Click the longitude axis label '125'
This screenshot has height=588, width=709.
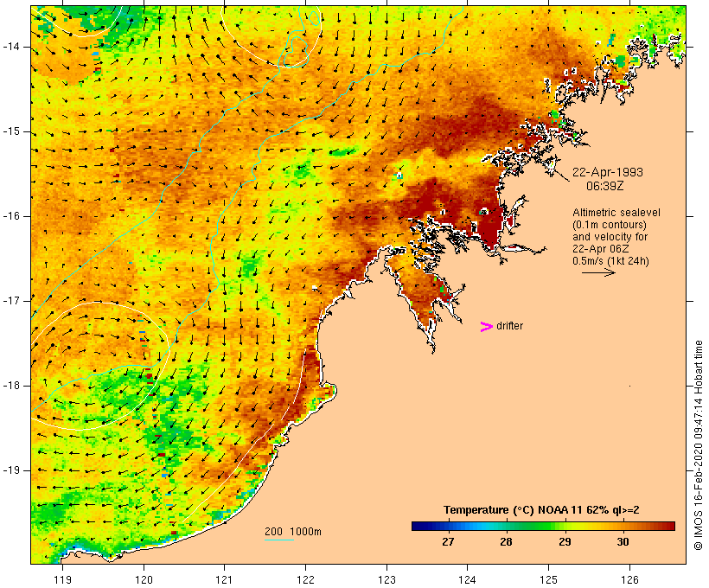pyautogui.click(x=548, y=579)
